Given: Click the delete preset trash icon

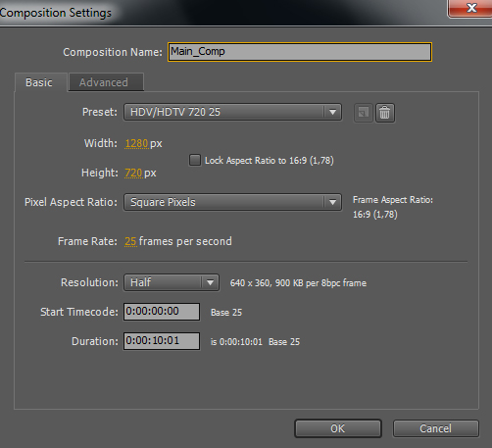Looking at the screenshot, I should (x=385, y=113).
